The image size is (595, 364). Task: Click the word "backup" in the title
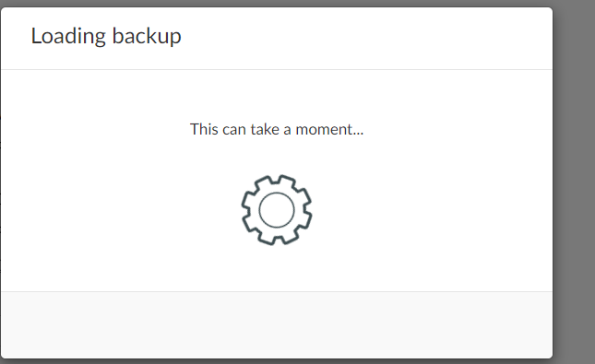(147, 37)
